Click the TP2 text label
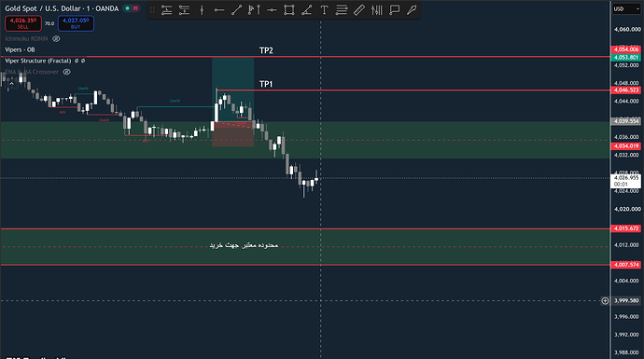The width and height of the screenshot is (644, 359). click(266, 50)
